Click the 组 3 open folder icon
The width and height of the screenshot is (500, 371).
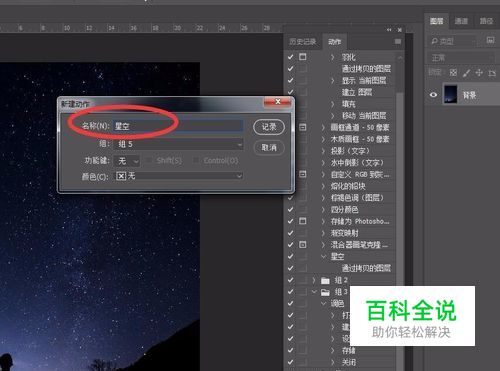(325, 292)
